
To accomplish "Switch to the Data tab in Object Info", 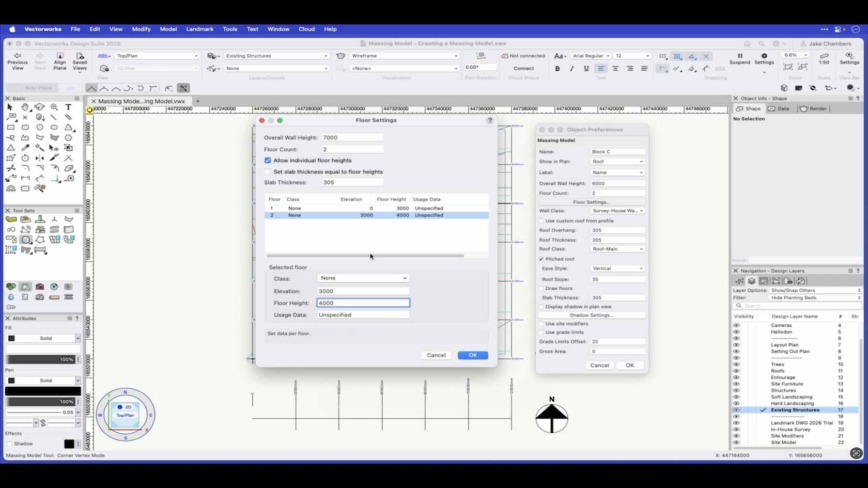I will point(779,109).
